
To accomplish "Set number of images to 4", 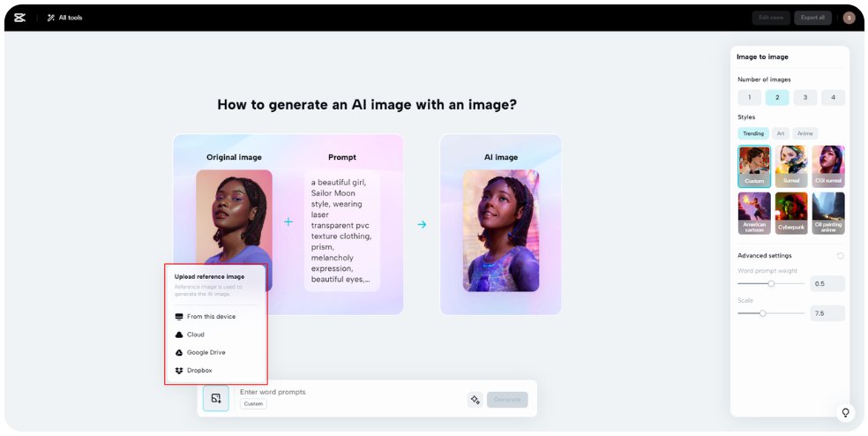I will click(832, 98).
